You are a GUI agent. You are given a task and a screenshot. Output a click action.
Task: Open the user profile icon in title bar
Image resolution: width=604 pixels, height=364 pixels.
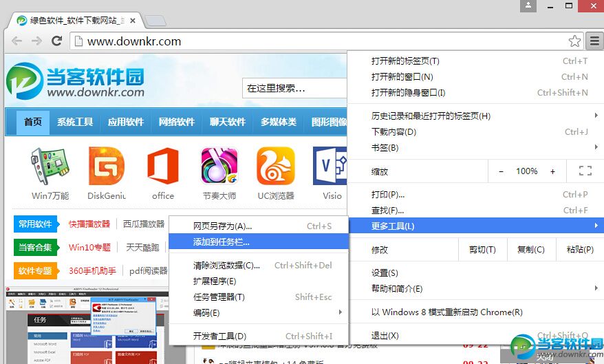click(528, 6)
